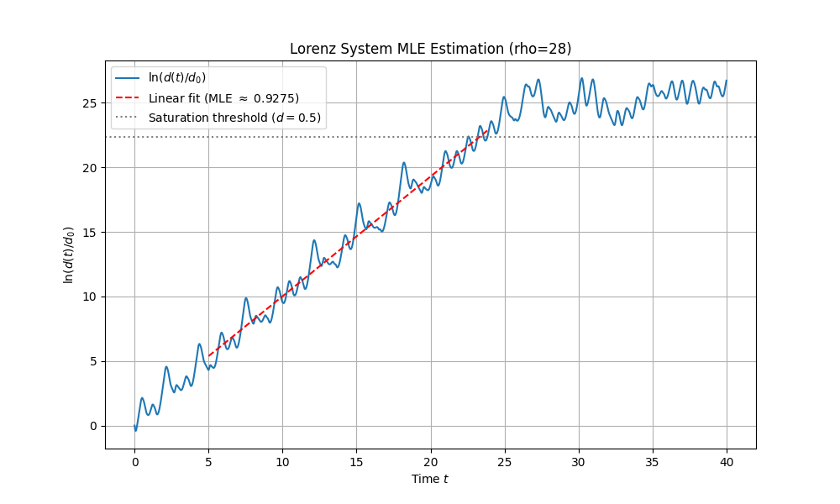This screenshot has height=504, width=840.
Task: Click the curve start at time 0
Action: point(135,428)
